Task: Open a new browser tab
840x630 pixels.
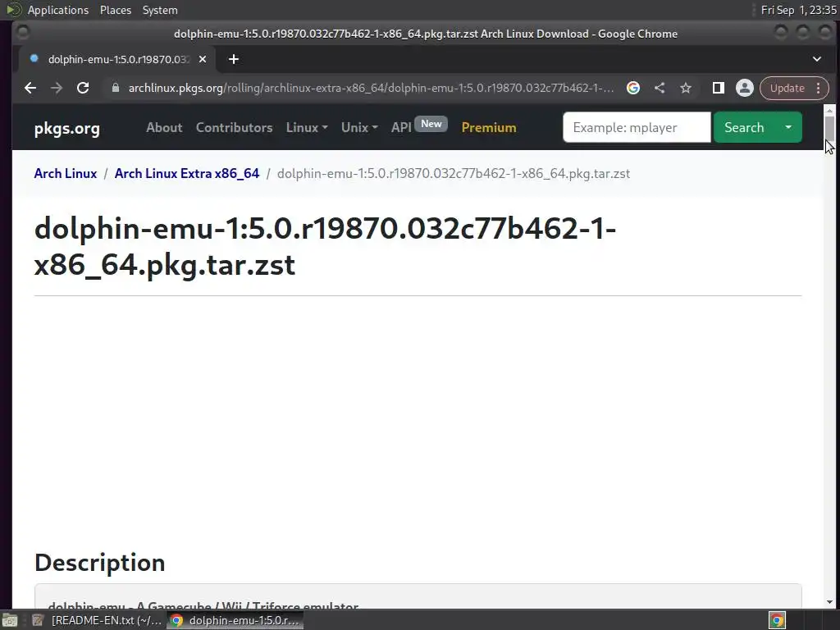Action: (x=234, y=59)
